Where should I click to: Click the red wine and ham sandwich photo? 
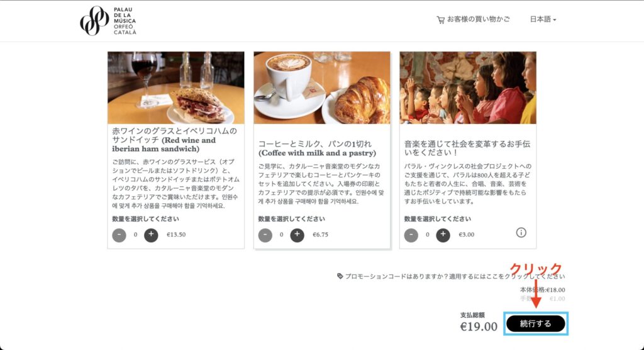176,87
